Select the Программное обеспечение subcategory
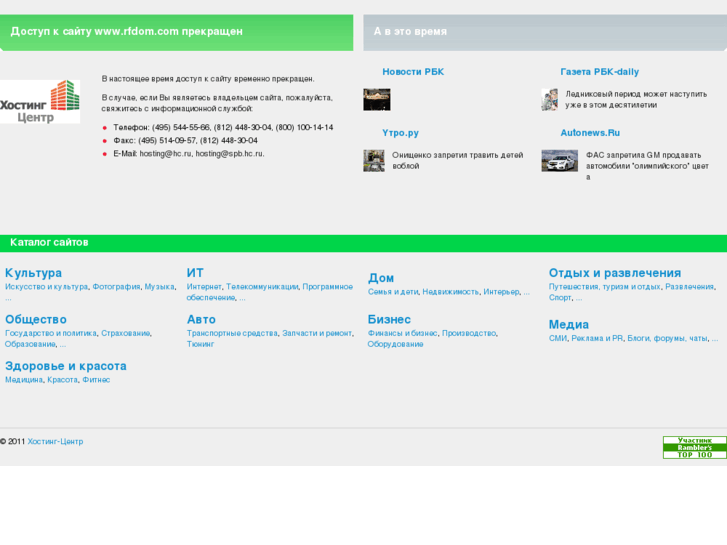Viewport: 727px width, 545px height. tap(269, 292)
